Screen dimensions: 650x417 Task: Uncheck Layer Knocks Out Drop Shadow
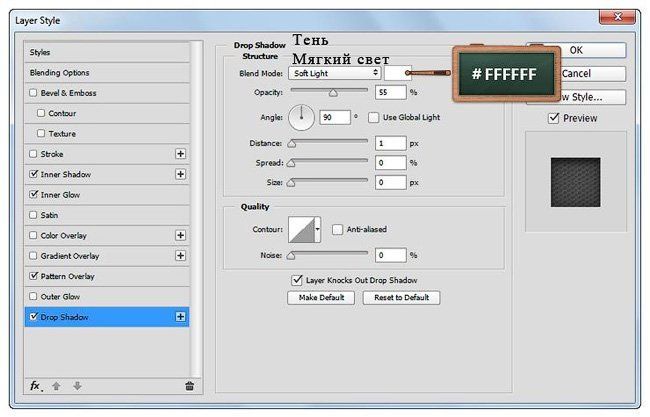[297, 280]
